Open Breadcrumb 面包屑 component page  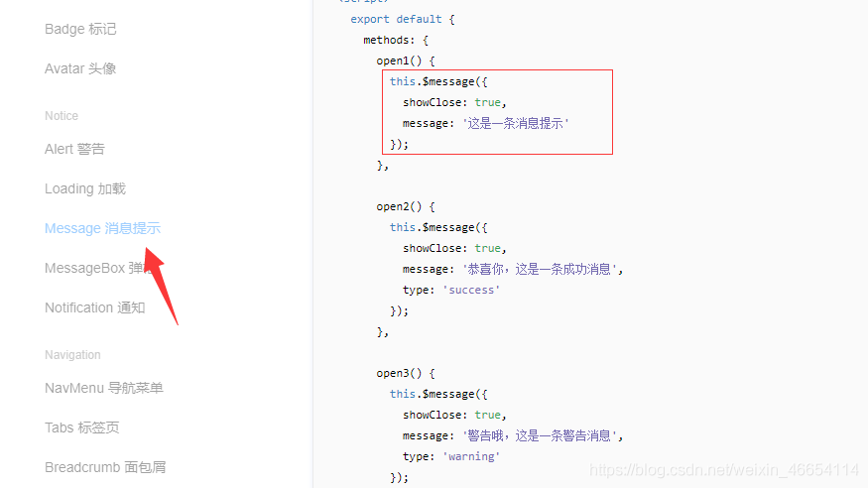105,467
